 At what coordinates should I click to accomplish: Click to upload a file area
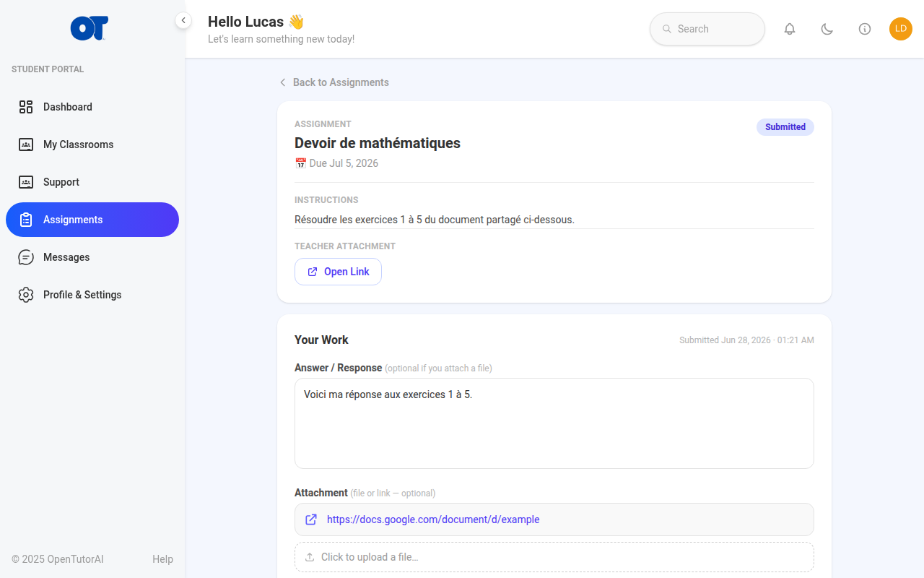554,557
